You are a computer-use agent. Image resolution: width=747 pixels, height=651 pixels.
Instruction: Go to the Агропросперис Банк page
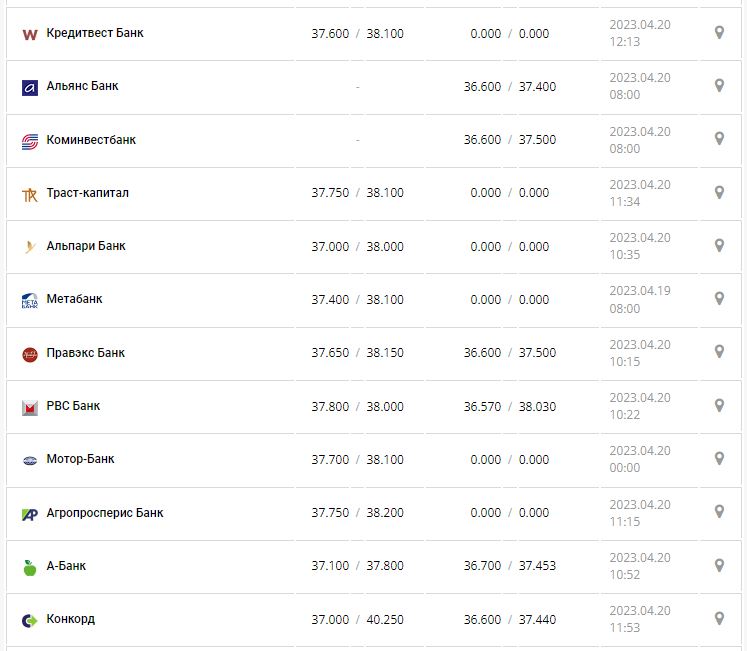click(105, 513)
